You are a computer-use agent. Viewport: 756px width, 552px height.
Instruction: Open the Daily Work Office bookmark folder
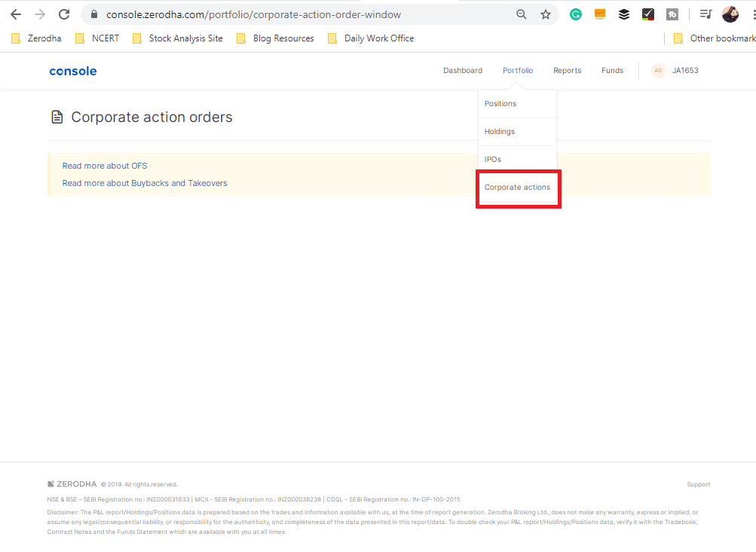(371, 38)
